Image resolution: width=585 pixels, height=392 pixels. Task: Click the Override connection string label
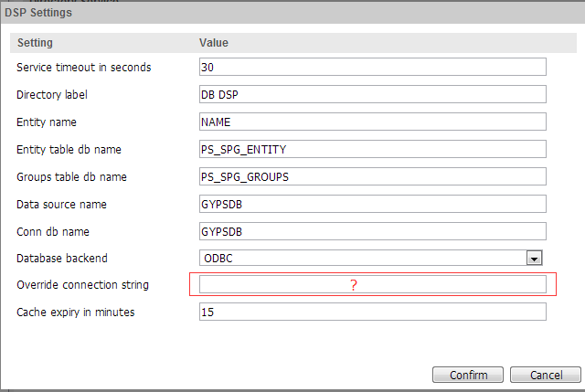click(82, 285)
